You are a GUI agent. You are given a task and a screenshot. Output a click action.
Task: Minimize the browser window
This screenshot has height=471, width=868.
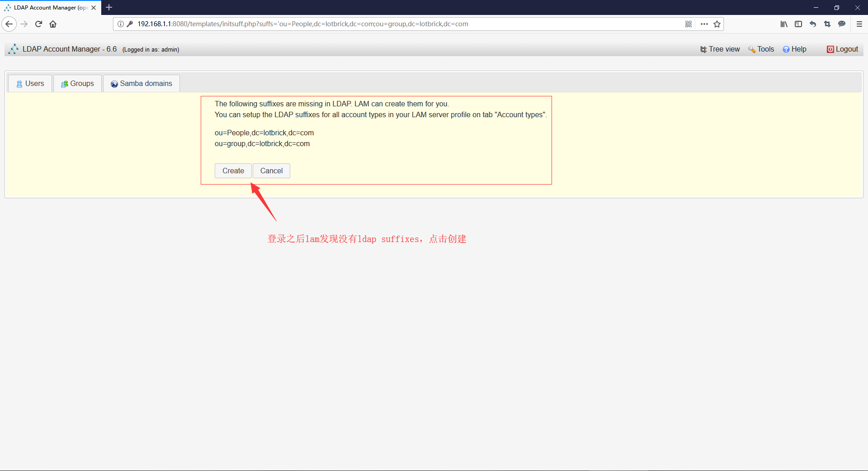tap(816, 8)
